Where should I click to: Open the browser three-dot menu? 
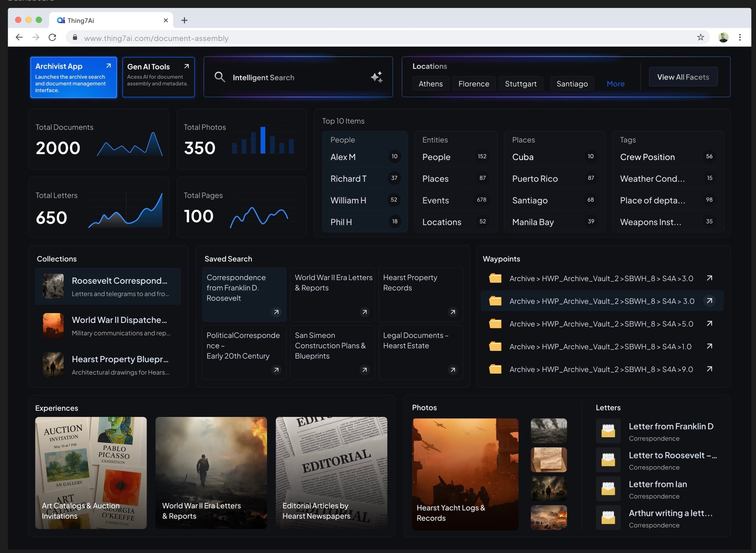click(740, 37)
